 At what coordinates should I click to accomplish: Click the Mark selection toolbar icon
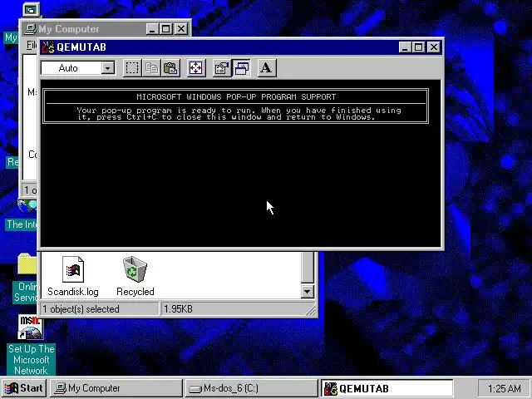click(x=132, y=68)
